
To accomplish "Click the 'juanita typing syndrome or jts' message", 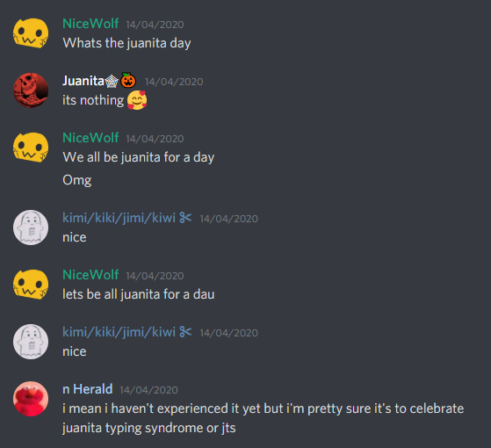I will [149, 428].
